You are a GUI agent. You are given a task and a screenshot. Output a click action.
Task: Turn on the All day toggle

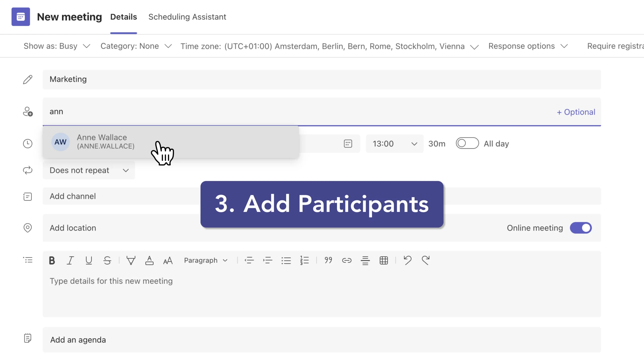[x=467, y=143]
